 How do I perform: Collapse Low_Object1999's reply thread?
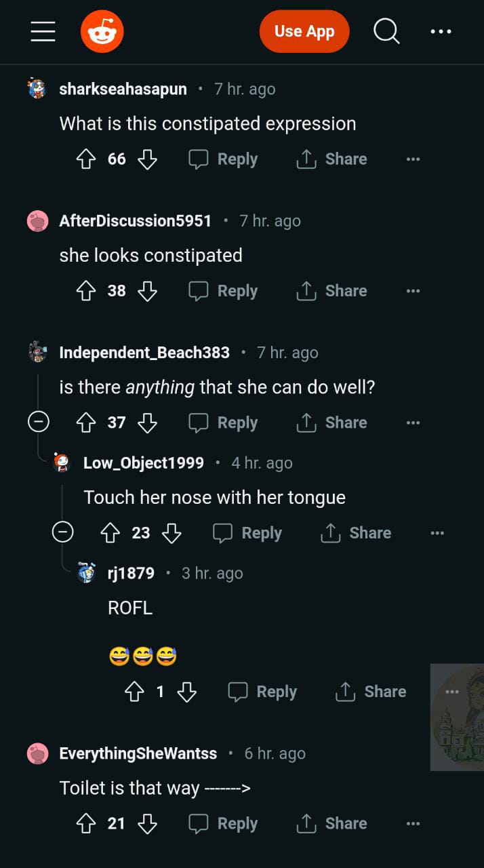click(x=62, y=533)
